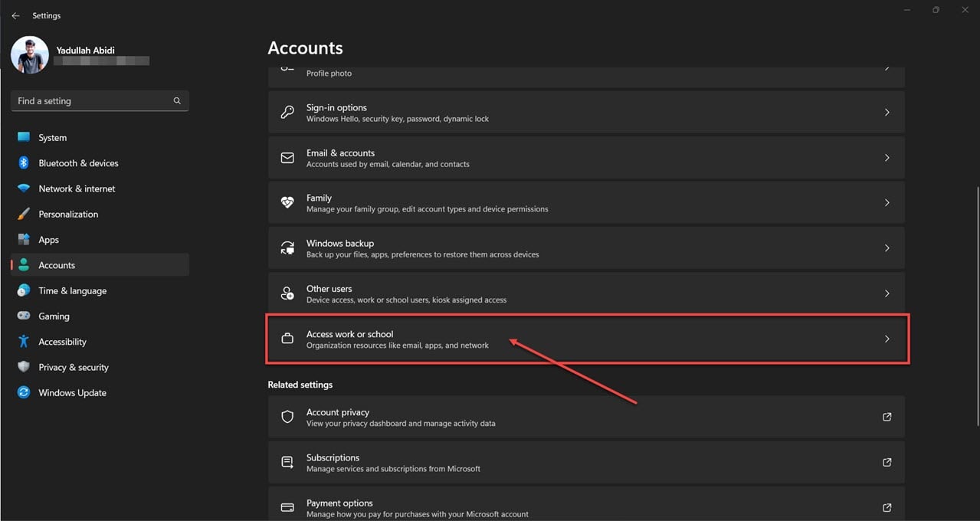Open Time & language from the sidebar
Image resolution: width=980 pixels, height=521 pixels.
click(72, 290)
